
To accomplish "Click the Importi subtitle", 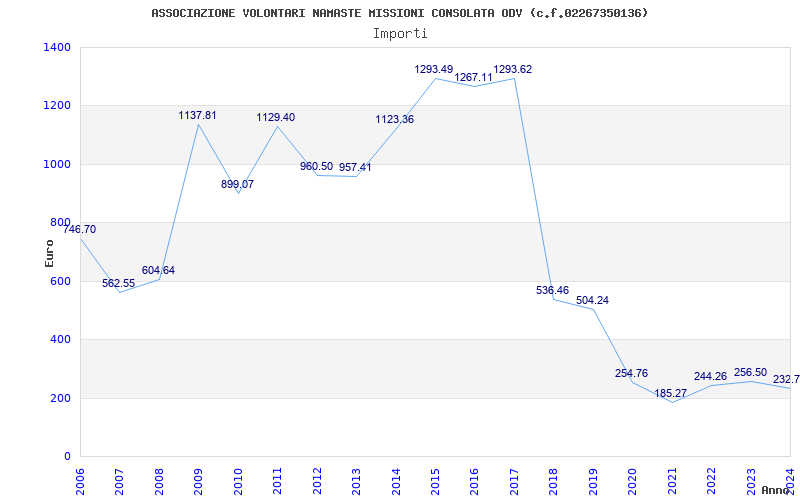I will [x=400, y=34].
